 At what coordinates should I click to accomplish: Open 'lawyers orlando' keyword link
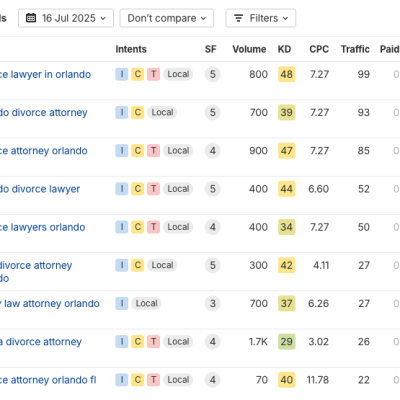click(43, 227)
